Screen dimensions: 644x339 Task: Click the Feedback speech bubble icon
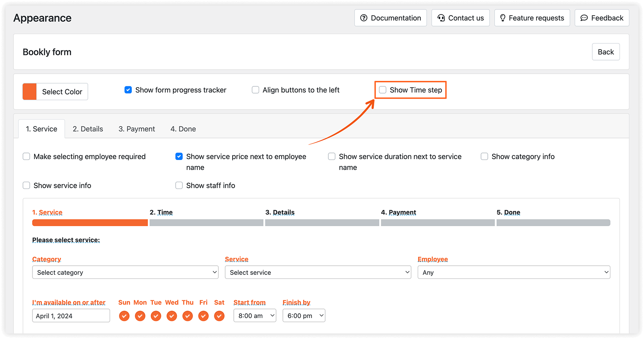coord(584,18)
